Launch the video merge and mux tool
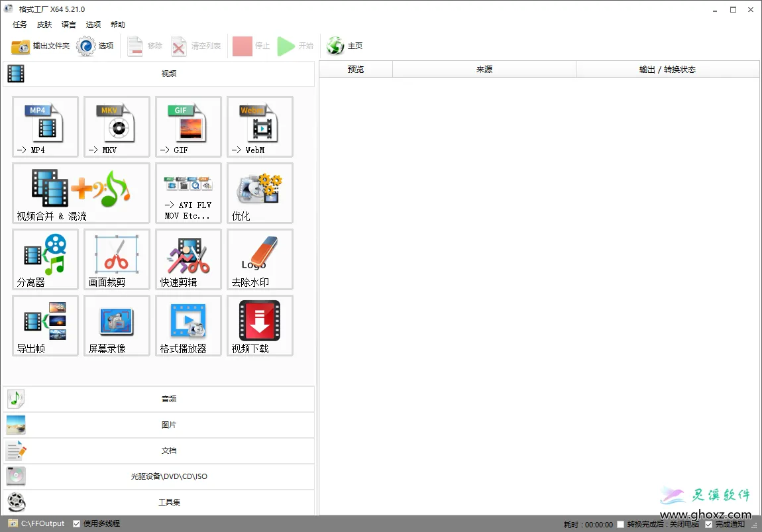This screenshot has height=532, width=762. pyautogui.click(x=81, y=193)
